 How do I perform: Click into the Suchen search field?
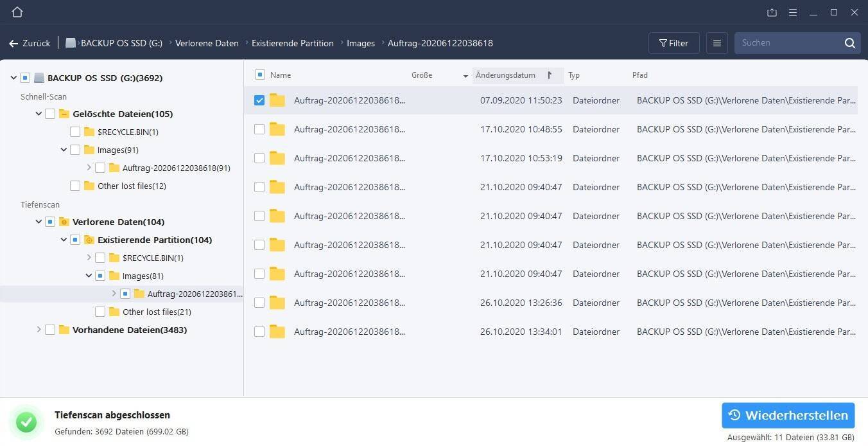click(x=788, y=43)
